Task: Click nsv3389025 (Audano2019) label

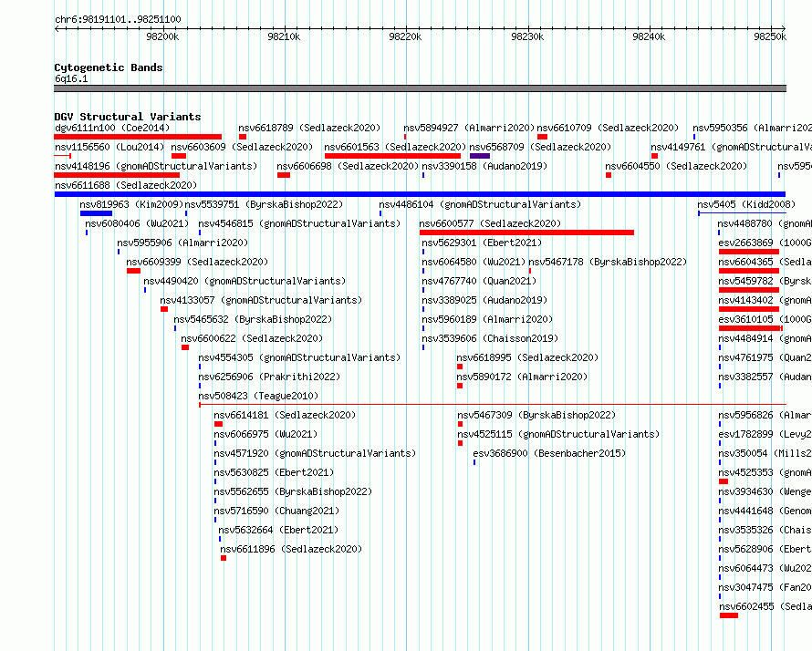Action: [x=484, y=300]
